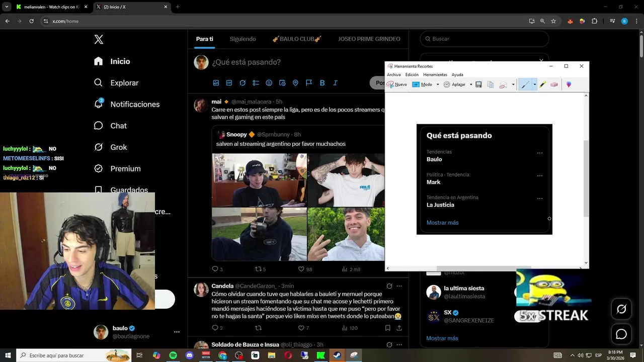
Task: Open snip in Paint 3D
Action: pyautogui.click(x=569, y=84)
